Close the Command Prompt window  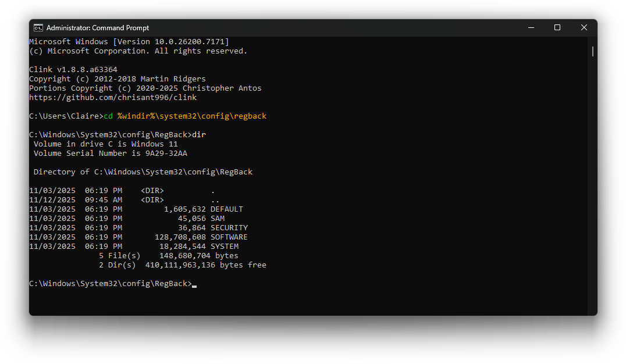[x=584, y=27]
